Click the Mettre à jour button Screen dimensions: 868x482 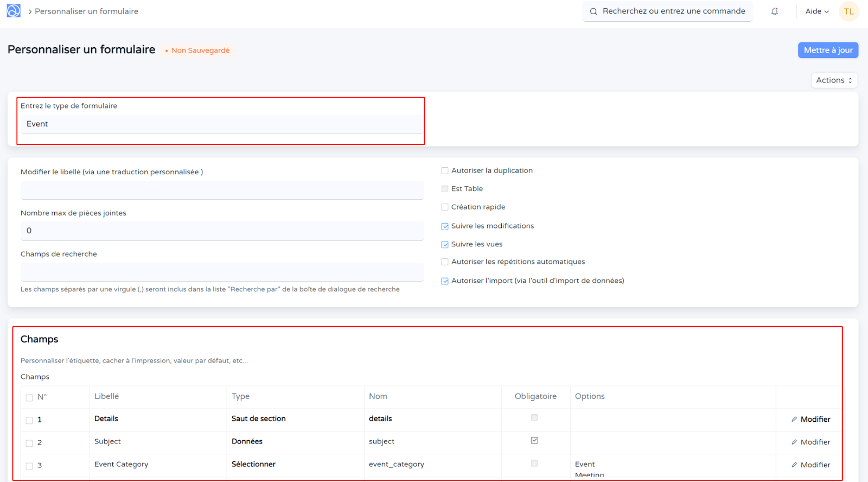point(828,50)
